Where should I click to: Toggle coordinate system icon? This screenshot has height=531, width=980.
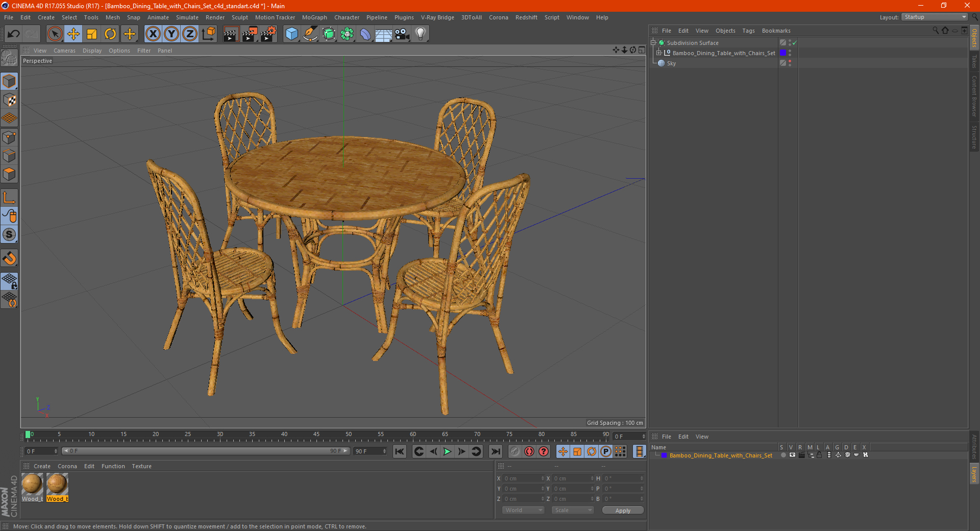[x=209, y=34]
